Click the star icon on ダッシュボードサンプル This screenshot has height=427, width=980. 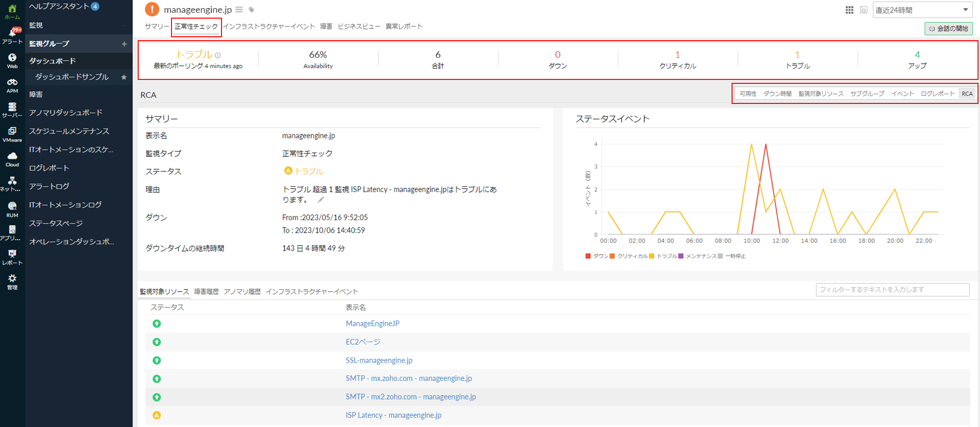(x=124, y=77)
